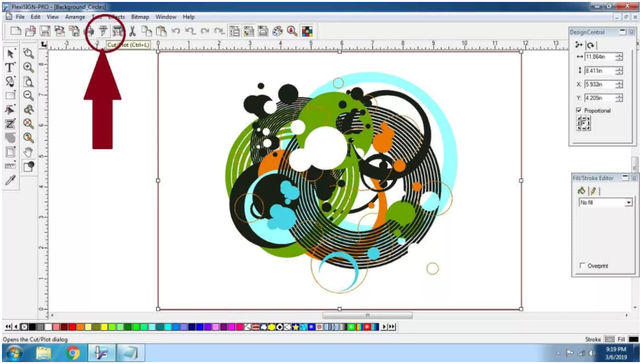Image resolution: width=643 pixels, height=364 pixels.
Task: Click the X position input field
Action: point(599,84)
